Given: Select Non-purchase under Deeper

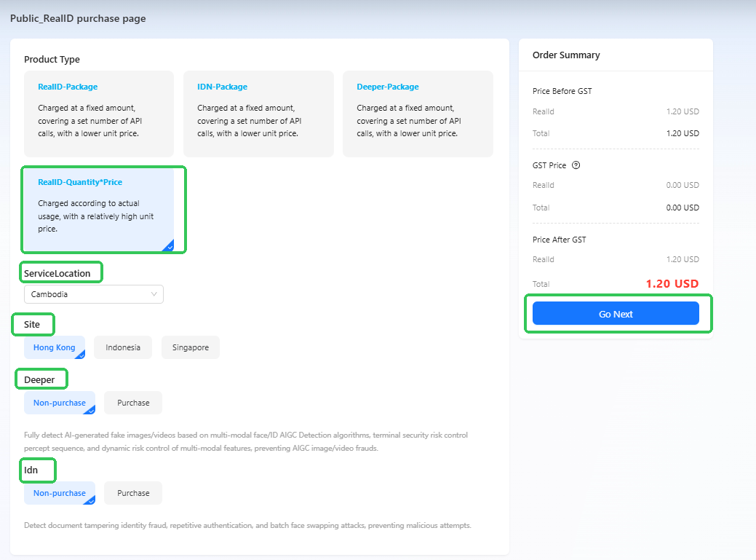Looking at the screenshot, I should (x=60, y=403).
